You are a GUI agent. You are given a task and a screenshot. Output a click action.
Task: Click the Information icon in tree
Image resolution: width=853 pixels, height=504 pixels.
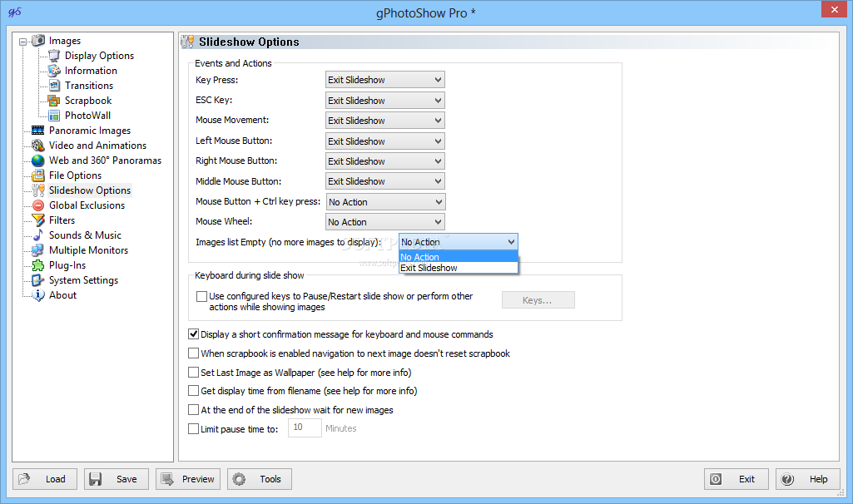54,71
